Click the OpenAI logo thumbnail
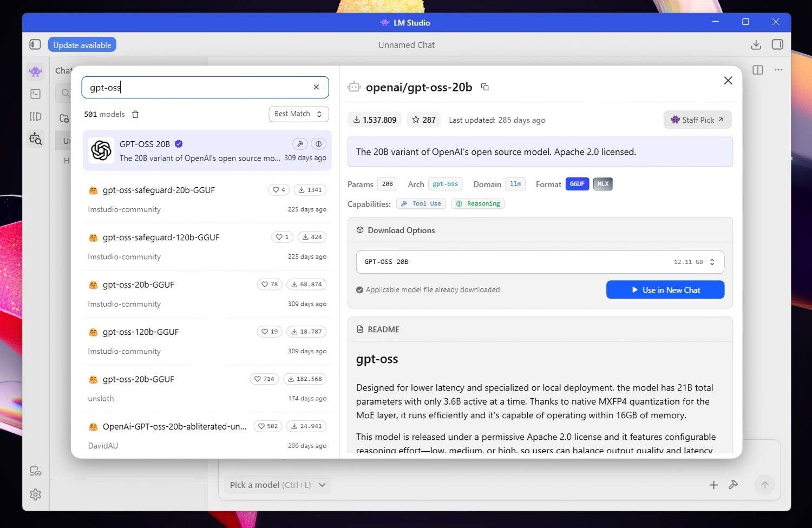Screen dimensions: 812x528 (x=101, y=150)
